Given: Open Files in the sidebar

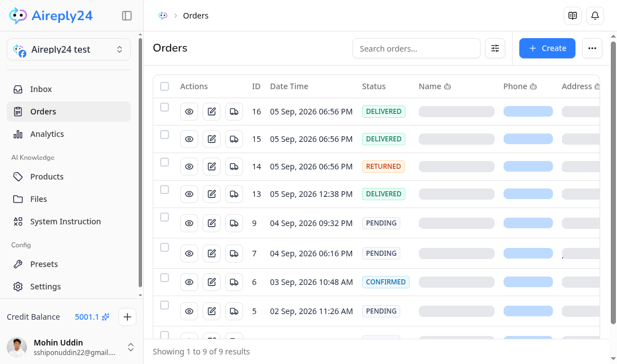Looking at the screenshot, I should coord(68,199).
